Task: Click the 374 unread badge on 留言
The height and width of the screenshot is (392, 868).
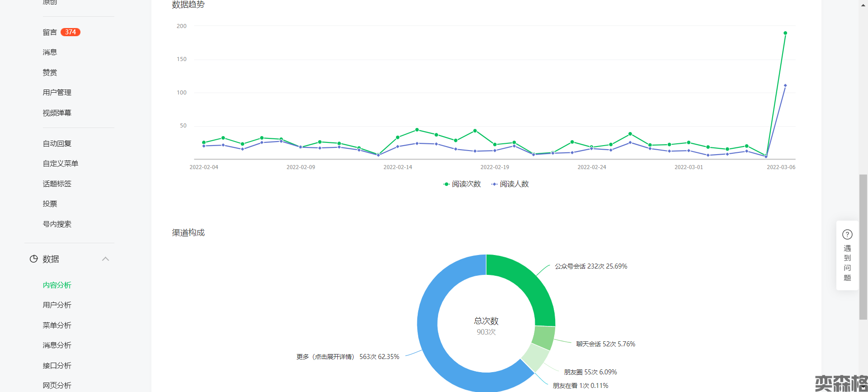Action: [x=70, y=32]
